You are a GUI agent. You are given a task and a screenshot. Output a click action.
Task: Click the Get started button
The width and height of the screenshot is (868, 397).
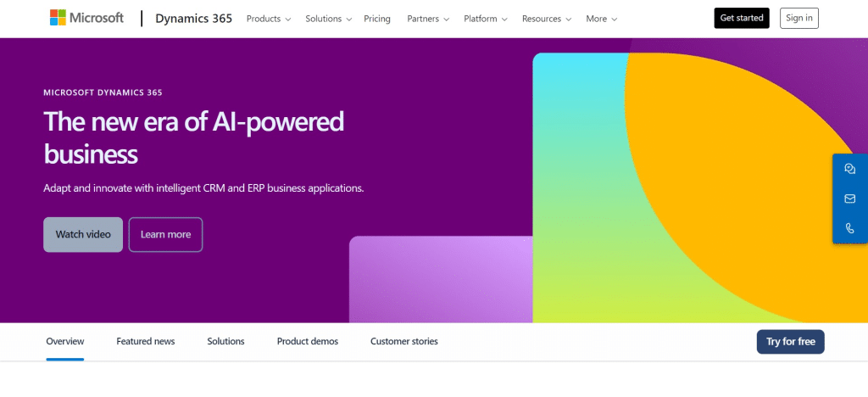point(741,19)
